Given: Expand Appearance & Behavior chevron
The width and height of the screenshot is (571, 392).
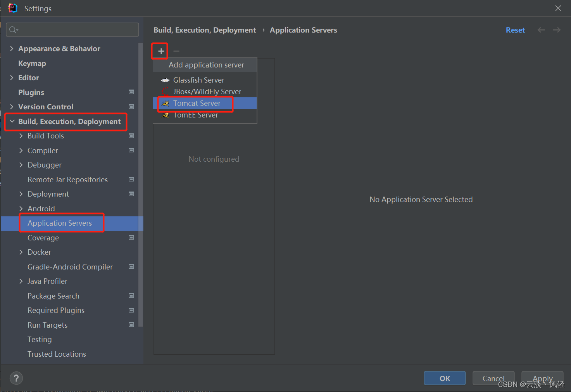Looking at the screenshot, I should [12, 48].
